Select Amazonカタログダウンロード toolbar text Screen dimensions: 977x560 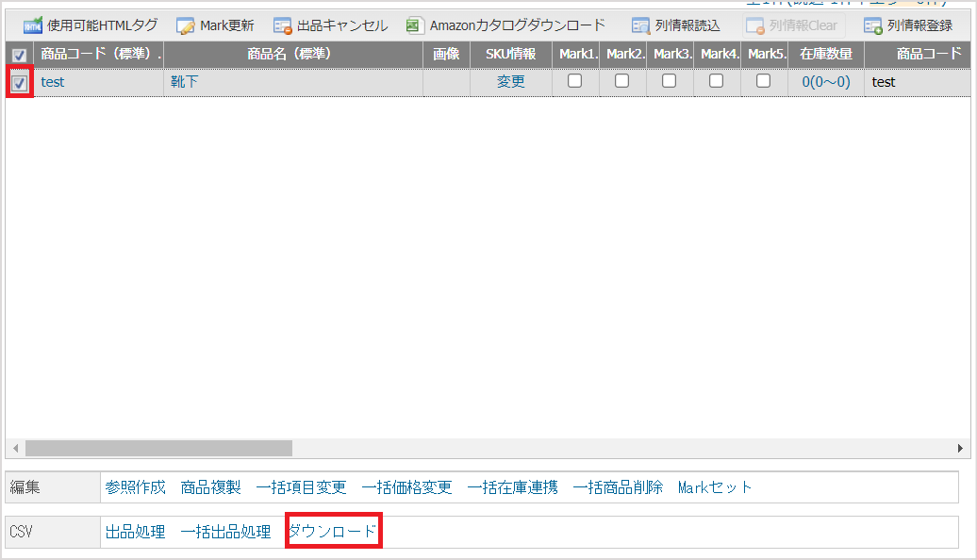coord(517,25)
